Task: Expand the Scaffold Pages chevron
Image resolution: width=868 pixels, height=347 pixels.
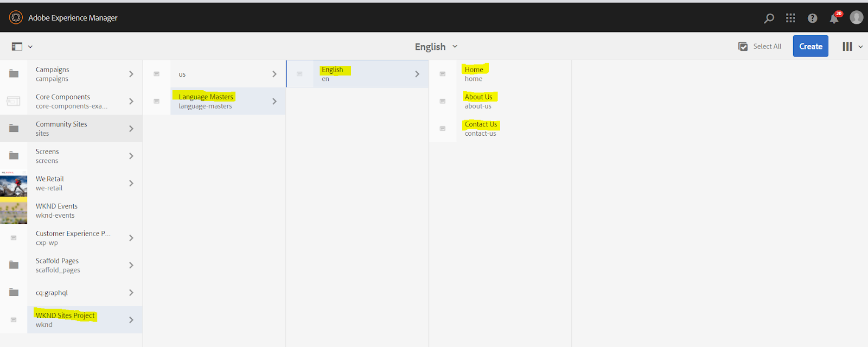Action: point(131,265)
